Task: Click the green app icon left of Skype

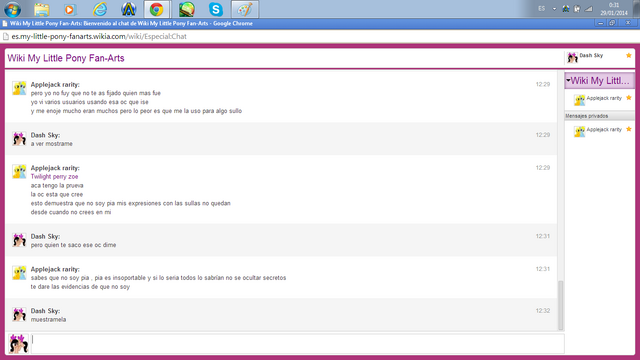Action: tap(187, 9)
